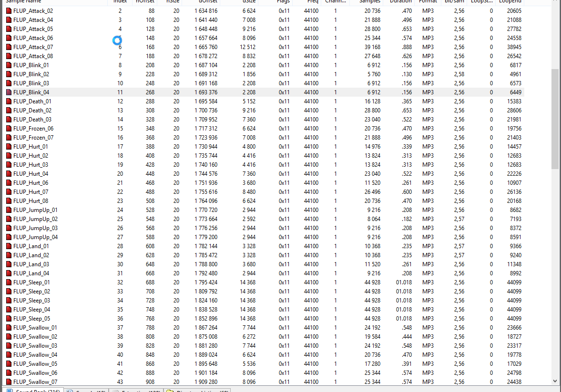Viewport: 561px width, 392px height.
Task: Click the 0x11 flags cell for FLUP_Land_02
Action: click(284, 255)
